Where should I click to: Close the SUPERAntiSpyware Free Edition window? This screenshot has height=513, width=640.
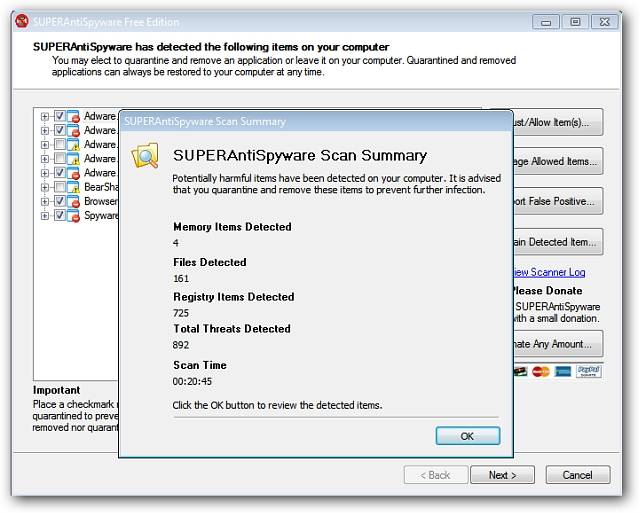(604, 22)
